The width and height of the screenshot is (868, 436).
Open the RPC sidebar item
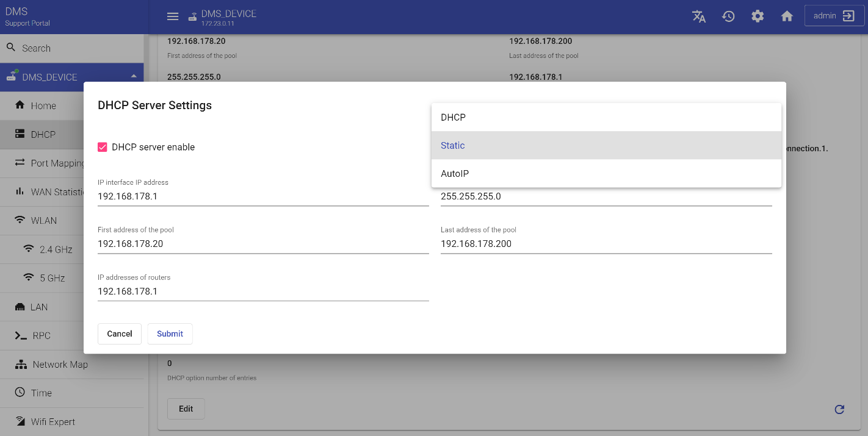(42, 335)
